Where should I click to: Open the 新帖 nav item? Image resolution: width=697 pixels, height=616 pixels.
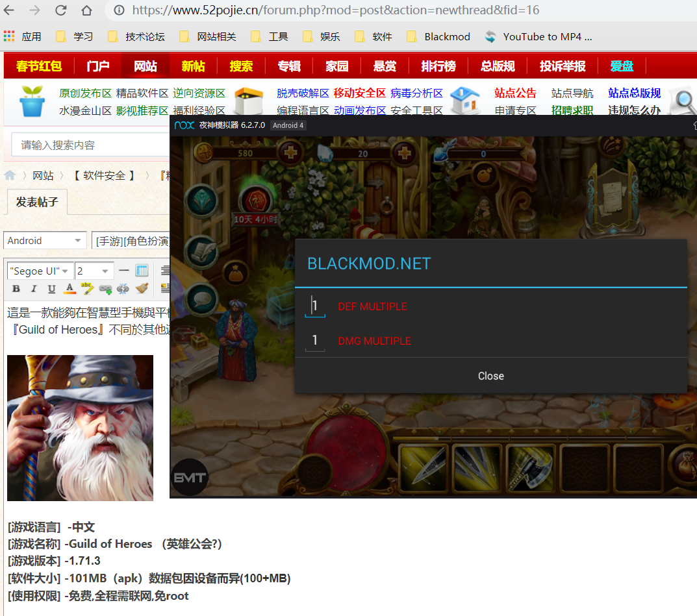[194, 66]
